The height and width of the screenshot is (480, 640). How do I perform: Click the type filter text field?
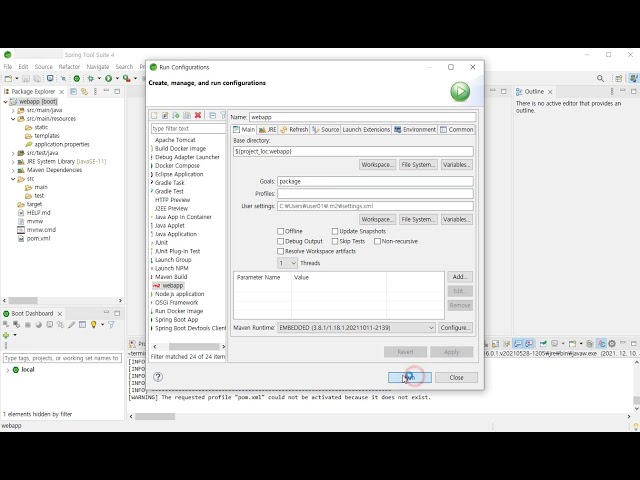click(188, 129)
